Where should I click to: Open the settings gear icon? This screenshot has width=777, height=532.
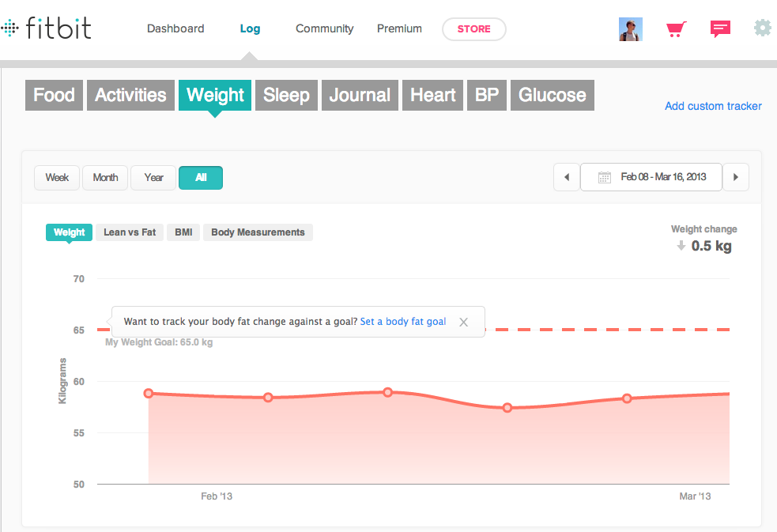click(762, 28)
